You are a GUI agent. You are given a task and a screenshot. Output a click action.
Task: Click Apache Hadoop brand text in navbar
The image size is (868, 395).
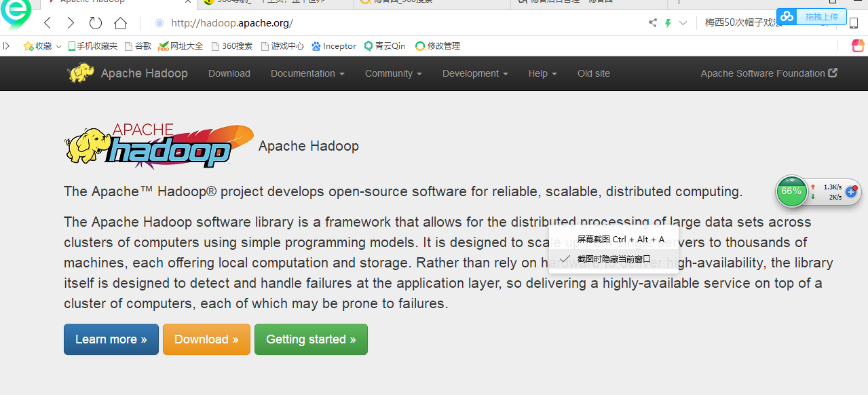tap(145, 73)
